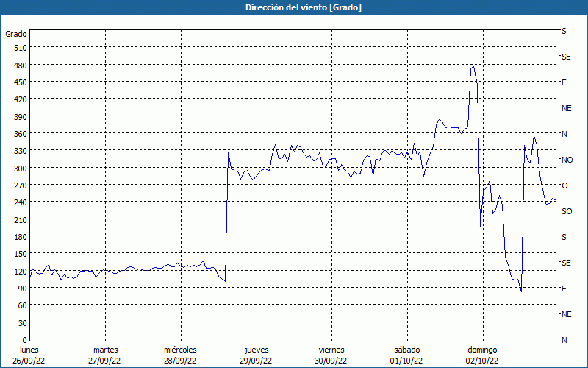588x368 pixels.
Task: Select the "240" degree axis label
Action: (x=21, y=202)
